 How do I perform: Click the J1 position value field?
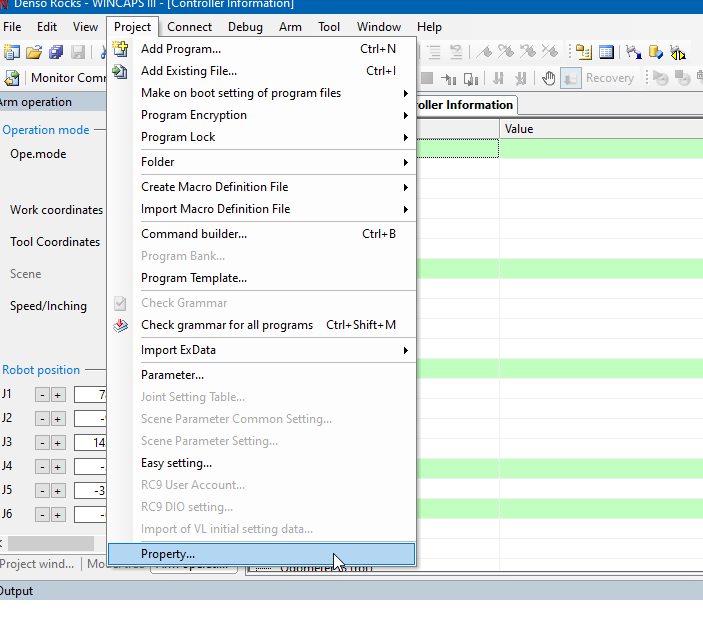(90, 395)
